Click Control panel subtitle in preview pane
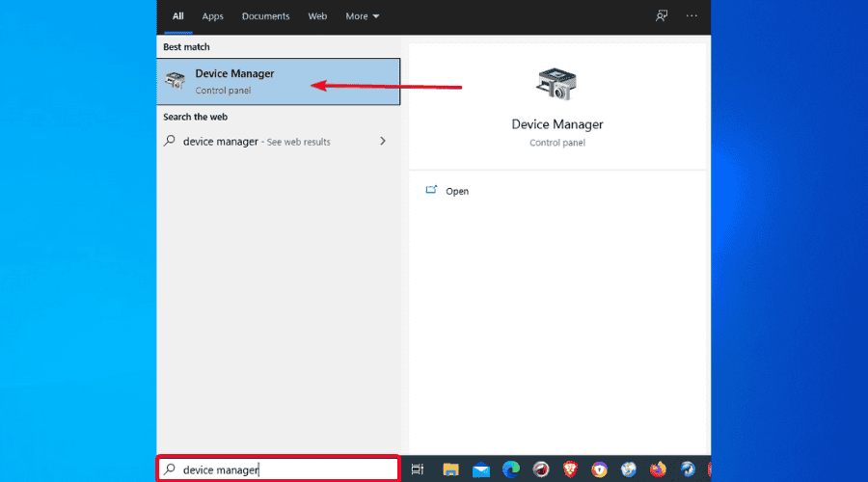 pyautogui.click(x=556, y=143)
